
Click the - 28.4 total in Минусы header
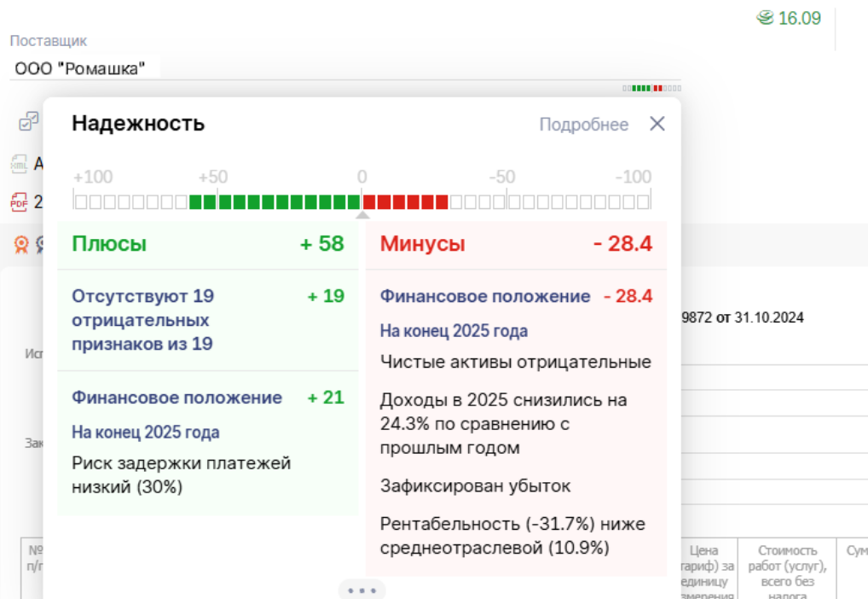coord(622,244)
